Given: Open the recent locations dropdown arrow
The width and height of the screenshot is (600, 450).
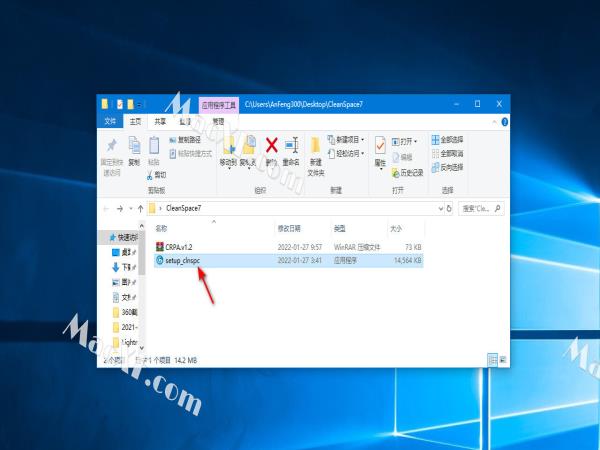Looking at the screenshot, I should 131,209.
